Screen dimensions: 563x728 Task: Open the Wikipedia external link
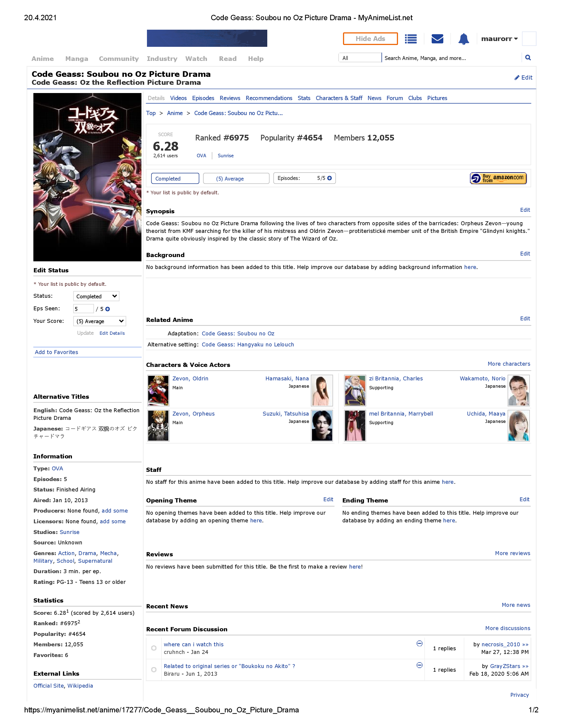pos(80,686)
